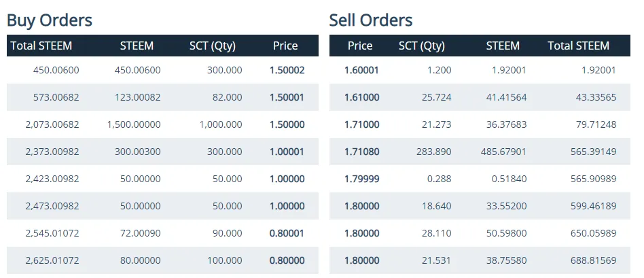Select the 1.71080 sell order row
The height and width of the screenshot is (278, 644).
480,152
